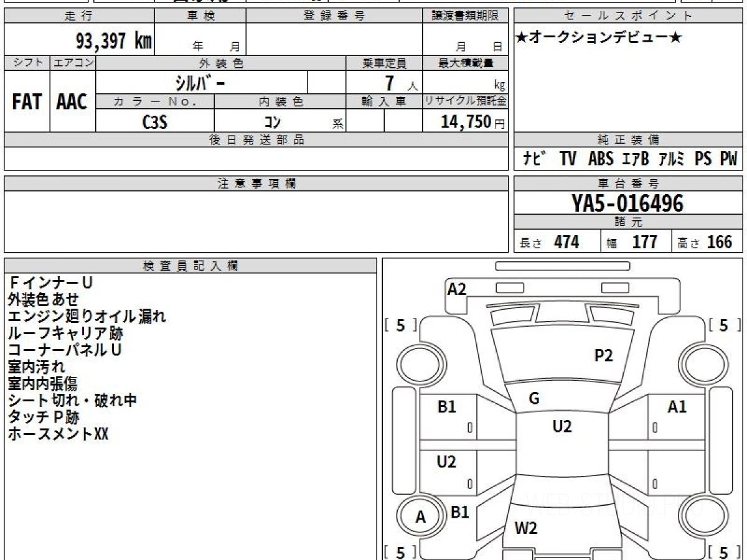Image resolution: width=747 pixels, height=560 pixels.
Task: Select the length value 長さ 474
Action: coord(550,242)
